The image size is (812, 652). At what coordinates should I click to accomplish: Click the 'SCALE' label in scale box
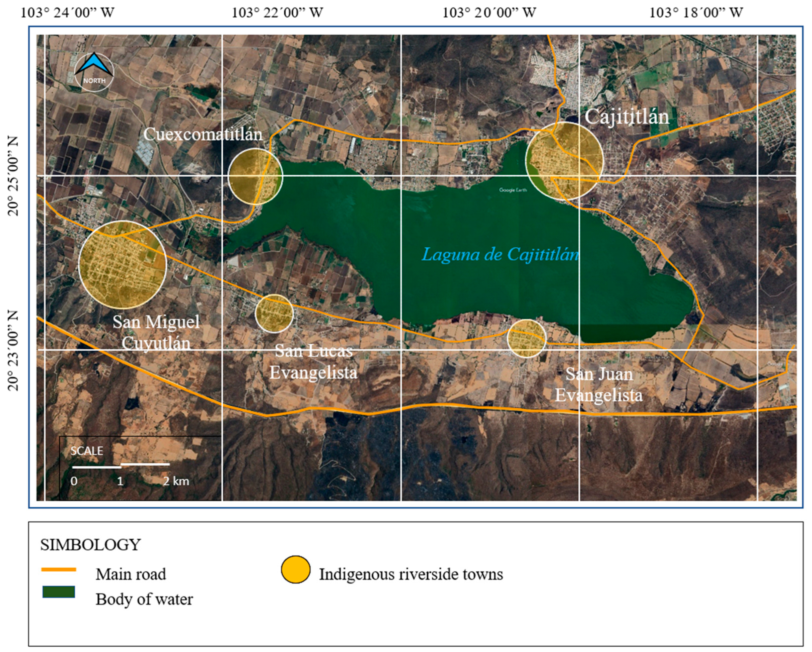(x=87, y=451)
